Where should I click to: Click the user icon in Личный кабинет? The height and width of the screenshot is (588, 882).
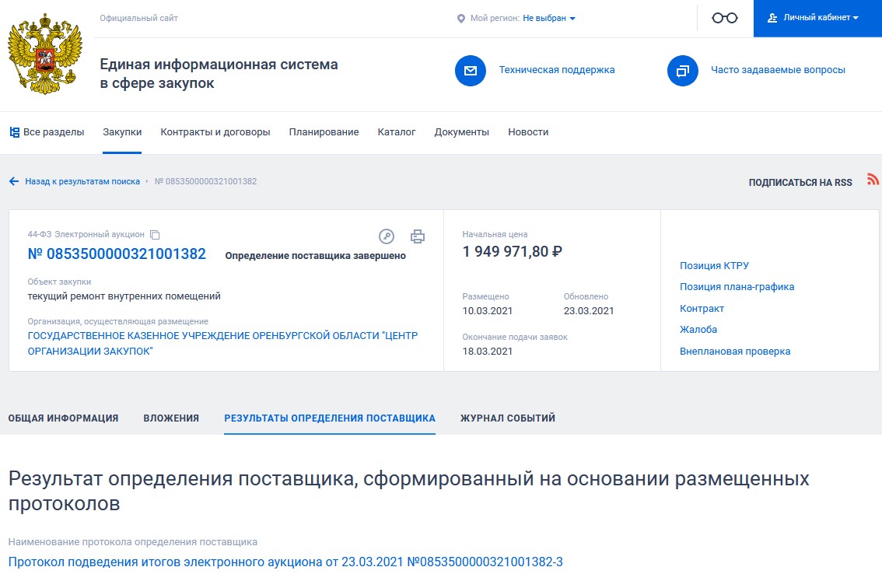772,18
